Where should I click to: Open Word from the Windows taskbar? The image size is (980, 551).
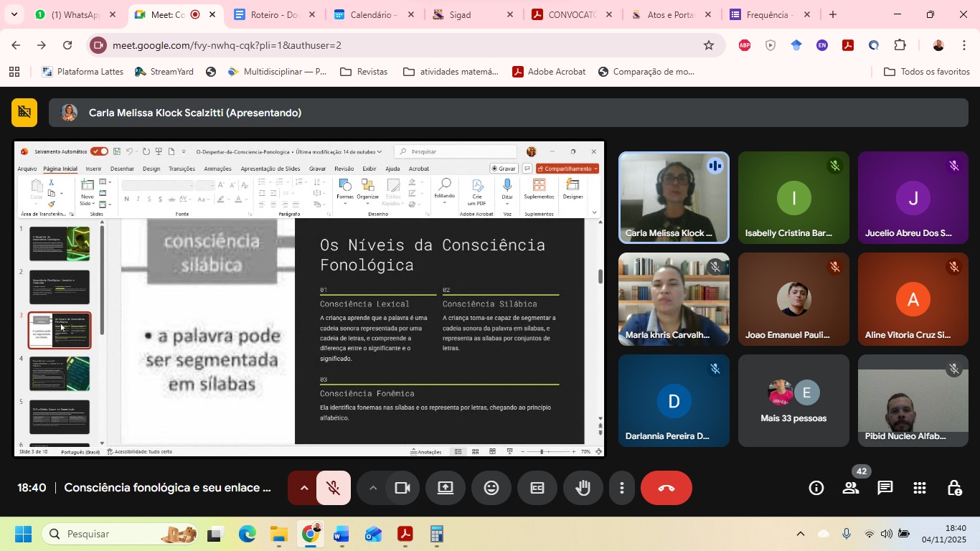click(x=341, y=534)
